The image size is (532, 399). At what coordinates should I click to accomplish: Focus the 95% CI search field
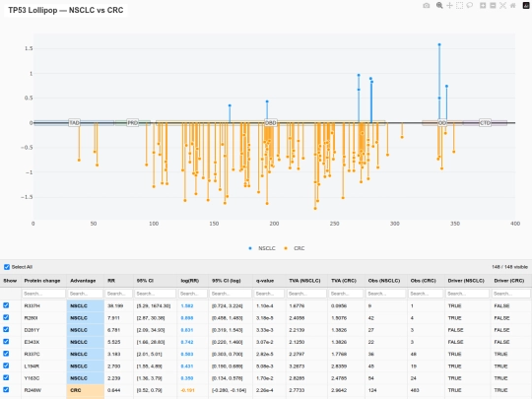click(156, 294)
